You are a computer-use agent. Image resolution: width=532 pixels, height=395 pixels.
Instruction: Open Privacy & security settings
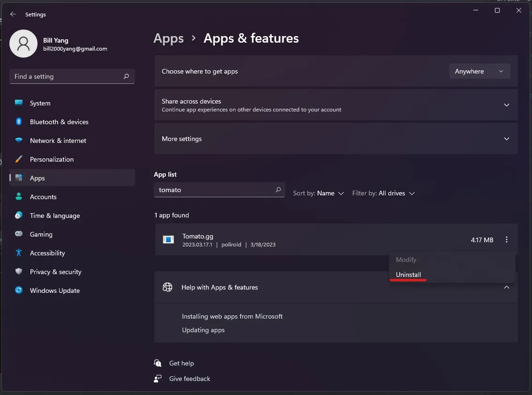point(55,272)
